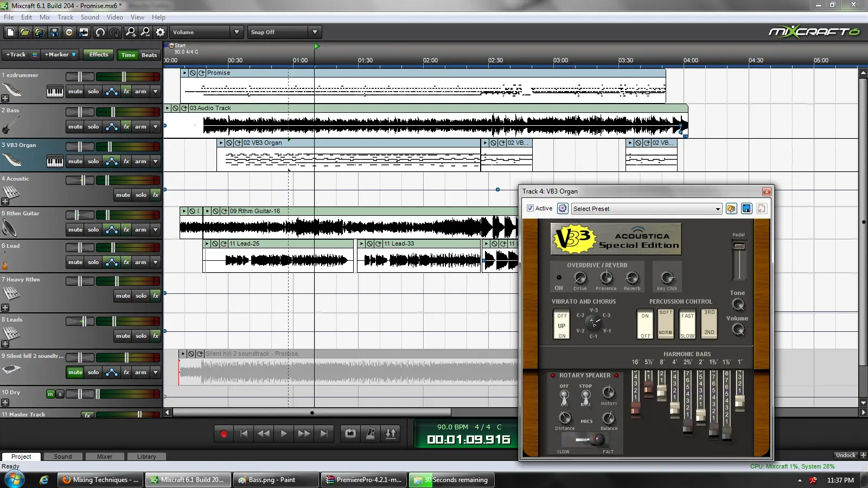Click the red record button
The height and width of the screenshot is (488, 868).
(x=224, y=434)
